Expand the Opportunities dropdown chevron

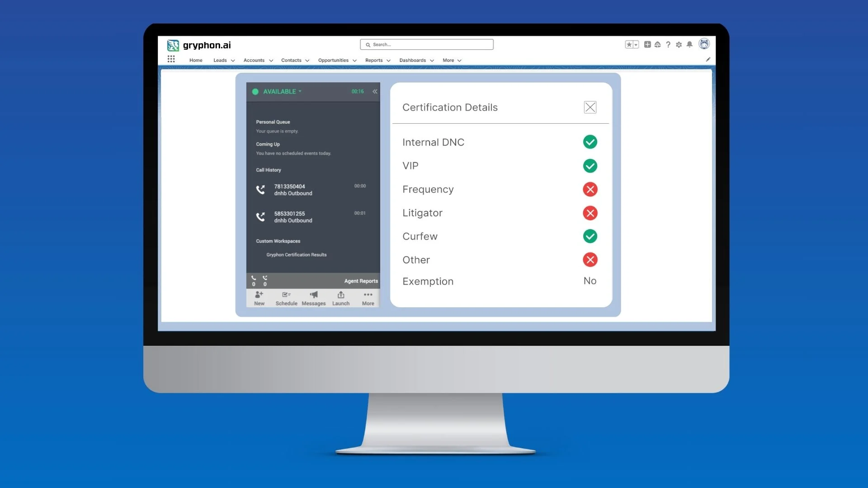pos(354,61)
